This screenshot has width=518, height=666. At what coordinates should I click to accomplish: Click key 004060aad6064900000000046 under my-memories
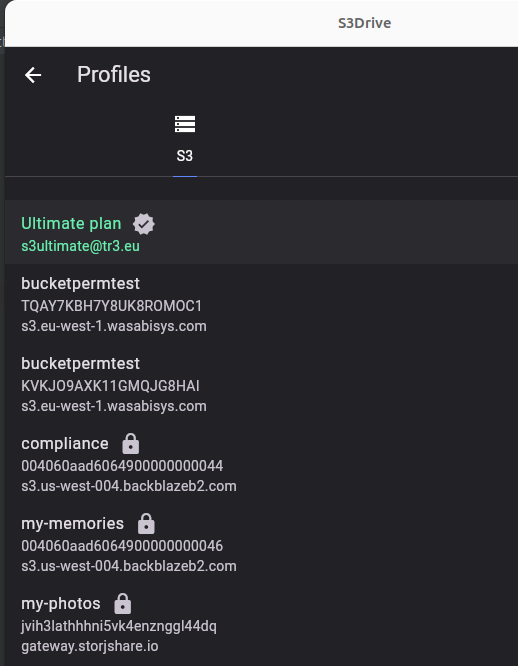tap(122, 545)
